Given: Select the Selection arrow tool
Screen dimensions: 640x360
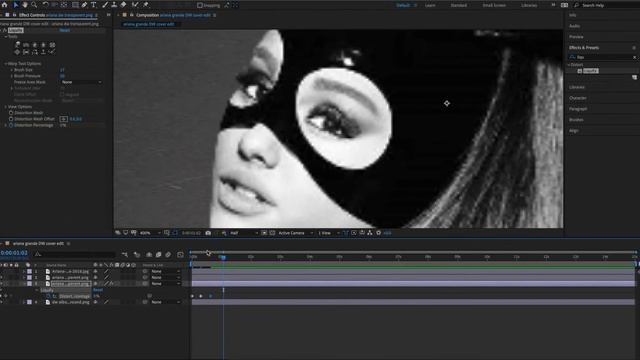Looking at the screenshot, I should coord(16,5).
